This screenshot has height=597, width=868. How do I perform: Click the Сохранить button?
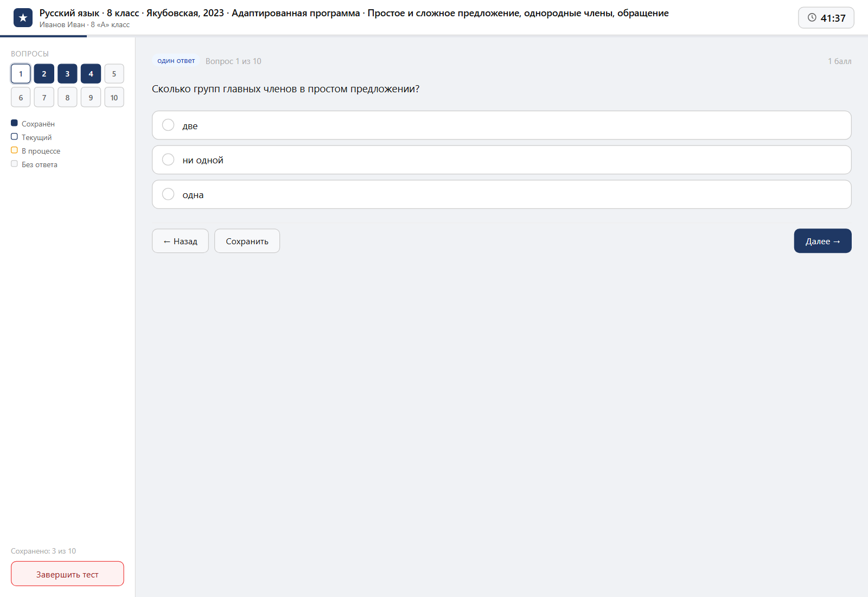pyautogui.click(x=247, y=241)
